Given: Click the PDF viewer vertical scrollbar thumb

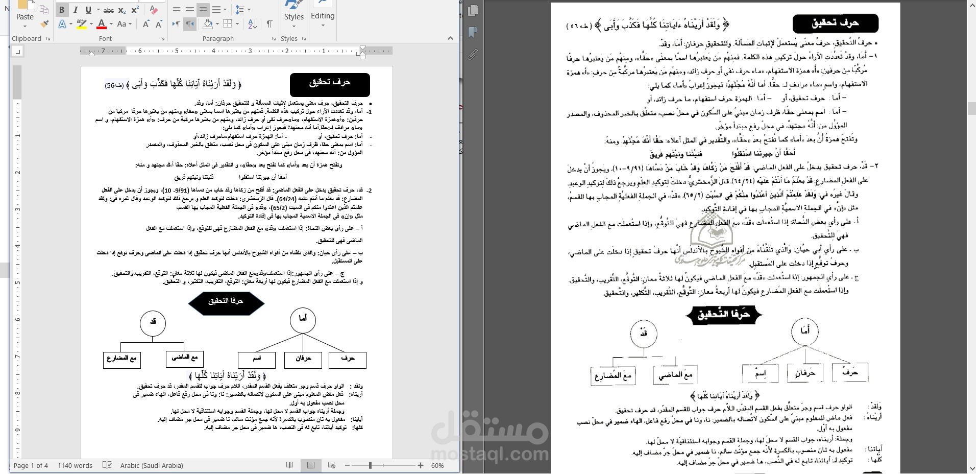Looking at the screenshot, I should (x=972, y=108).
